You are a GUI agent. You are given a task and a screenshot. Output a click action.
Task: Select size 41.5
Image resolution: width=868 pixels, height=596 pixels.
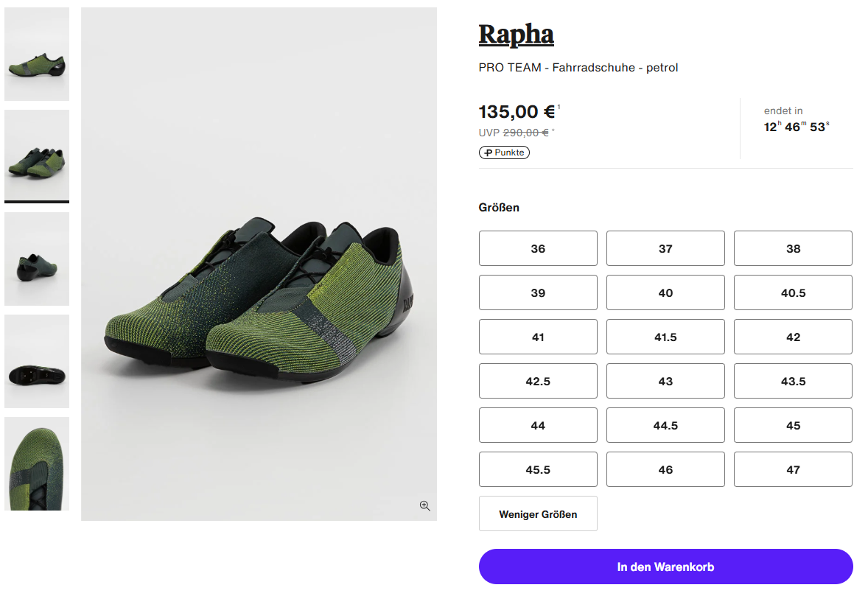point(665,337)
